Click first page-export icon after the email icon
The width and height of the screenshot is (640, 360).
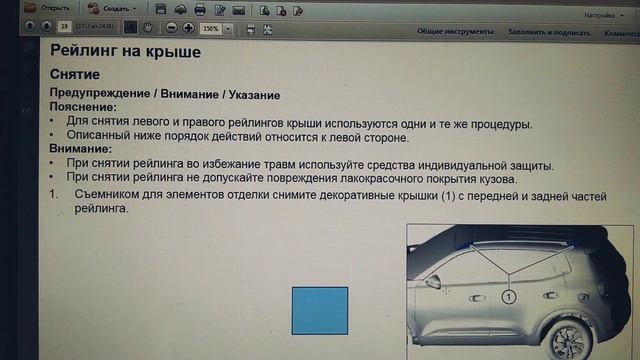264,11
